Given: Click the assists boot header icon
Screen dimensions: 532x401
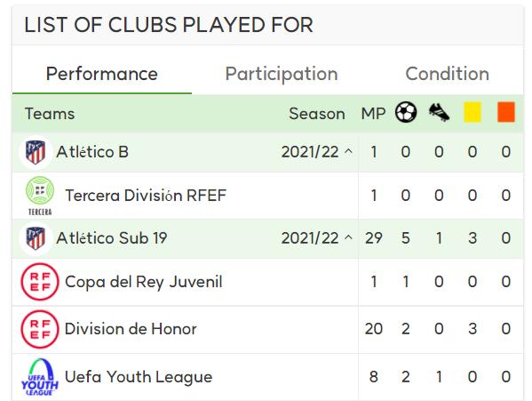Looking at the screenshot, I should pyautogui.click(x=439, y=112).
